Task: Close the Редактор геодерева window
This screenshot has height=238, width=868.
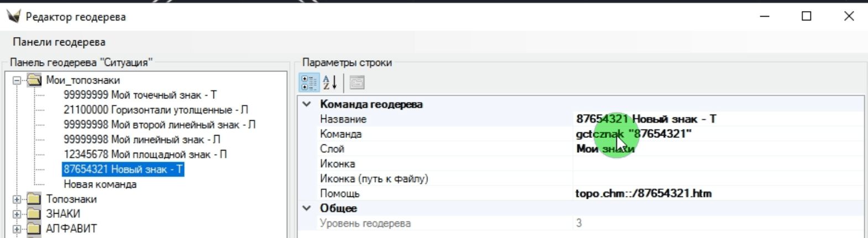Action: (x=849, y=16)
